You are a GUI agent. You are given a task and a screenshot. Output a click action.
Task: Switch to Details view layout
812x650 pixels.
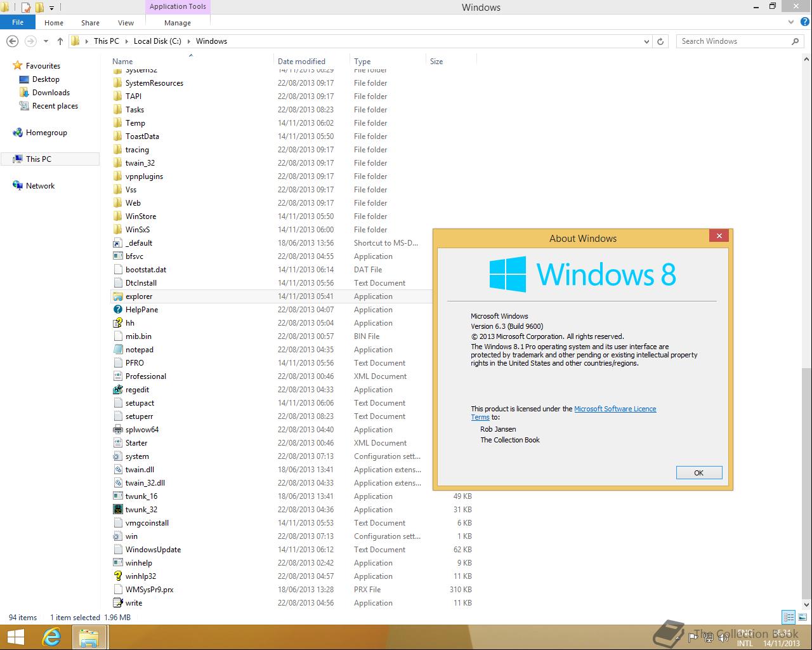(x=789, y=617)
